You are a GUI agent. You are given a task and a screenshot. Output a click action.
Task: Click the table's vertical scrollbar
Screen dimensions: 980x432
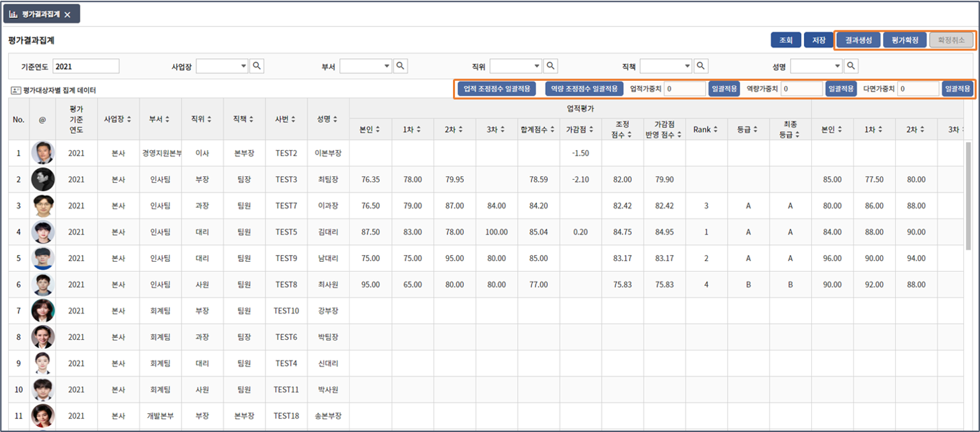(x=968, y=195)
